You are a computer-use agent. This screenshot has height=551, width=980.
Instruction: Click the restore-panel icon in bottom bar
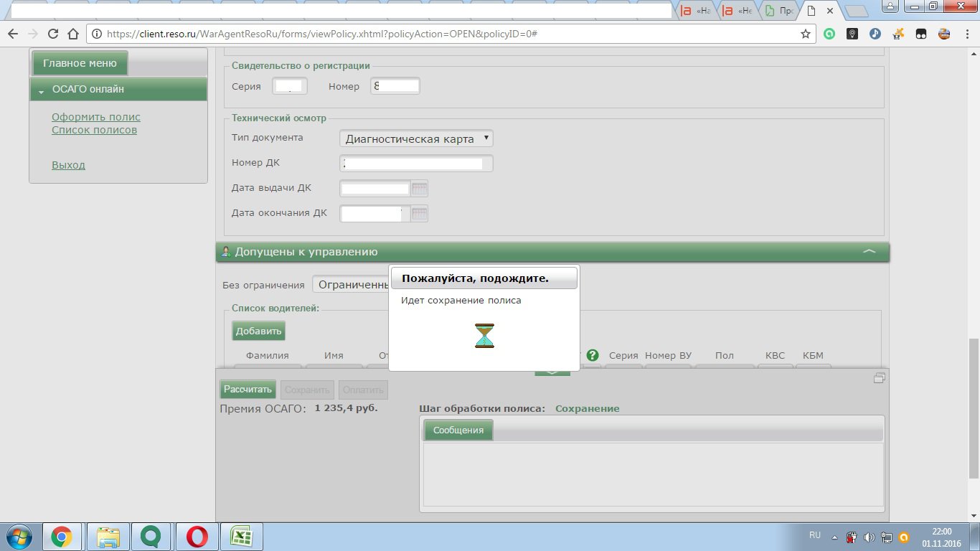tap(879, 378)
